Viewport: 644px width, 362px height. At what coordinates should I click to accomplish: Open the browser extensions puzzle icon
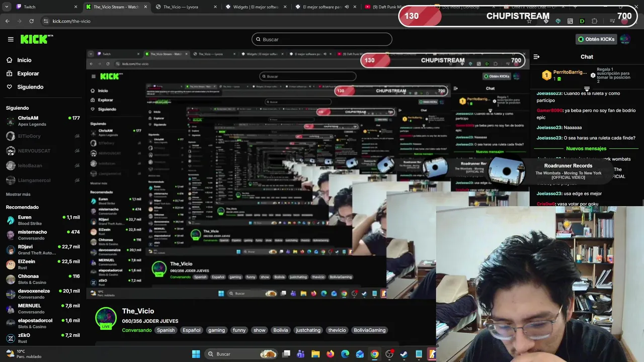coord(594,21)
